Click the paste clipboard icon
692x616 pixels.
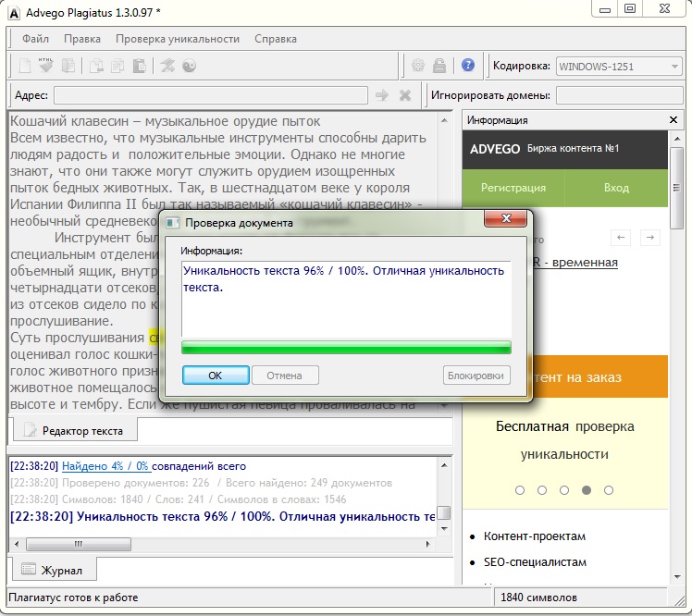tap(140, 66)
